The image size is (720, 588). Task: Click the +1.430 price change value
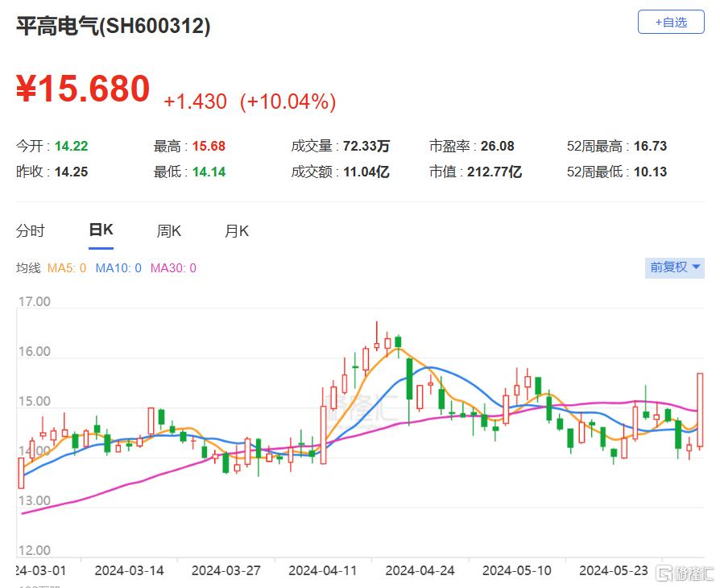pos(195,101)
